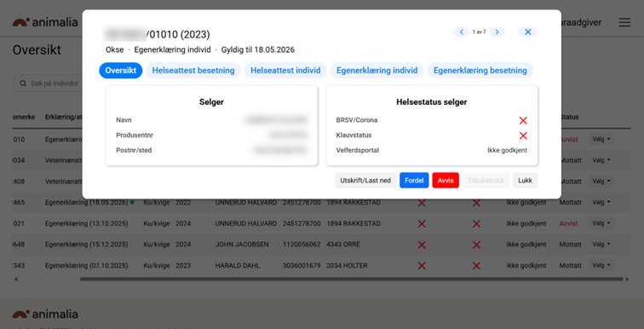Click the first red X in HARALD DAHL row
Image resolution: width=644 pixels, height=329 pixels.
422,266
